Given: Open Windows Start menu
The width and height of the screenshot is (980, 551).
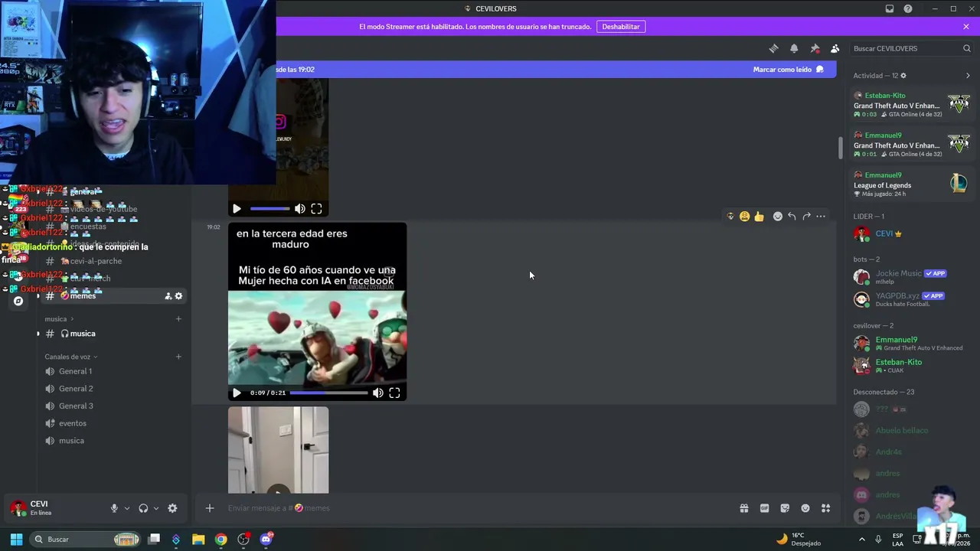Looking at the screenshot, I should (x=16, y=540).
